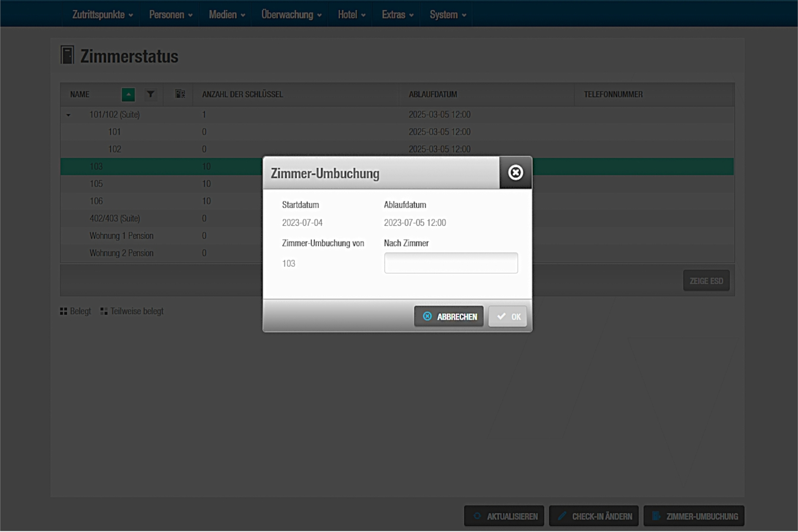798x532 pixels.
Task: Click the Teilweise belegt legend icon
Action: (104, 311)
